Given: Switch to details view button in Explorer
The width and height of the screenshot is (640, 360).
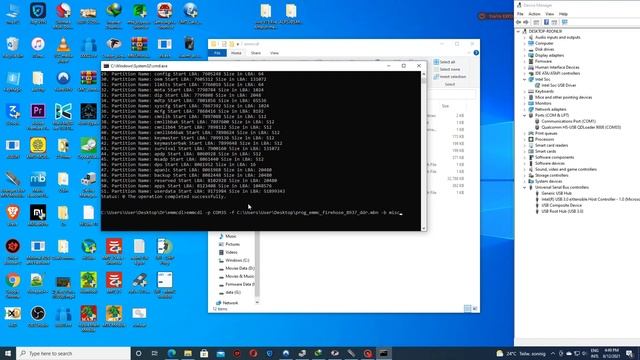Looking at the screenshot, I should (x=468, y=309).
